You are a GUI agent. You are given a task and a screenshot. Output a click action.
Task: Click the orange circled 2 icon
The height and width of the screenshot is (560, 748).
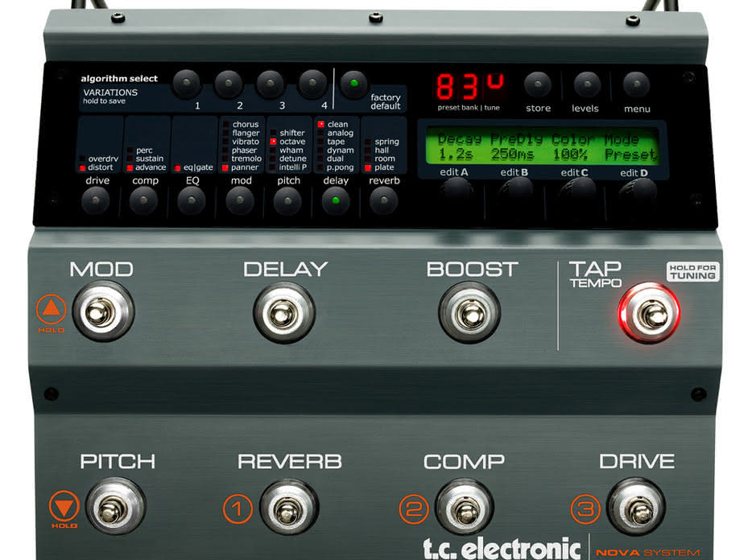(414, 509)
